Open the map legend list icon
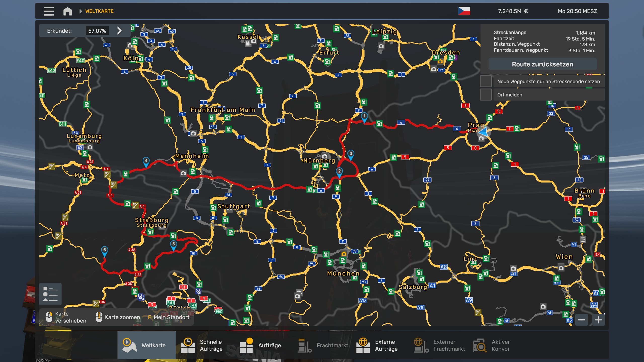Viewport: 644px width, 362px height. click(x=50, y=294)
